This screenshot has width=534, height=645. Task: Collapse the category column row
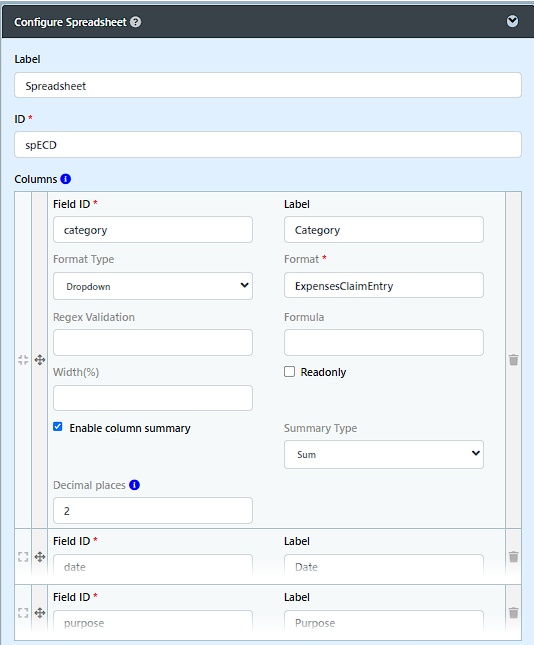tap(23, 360)
